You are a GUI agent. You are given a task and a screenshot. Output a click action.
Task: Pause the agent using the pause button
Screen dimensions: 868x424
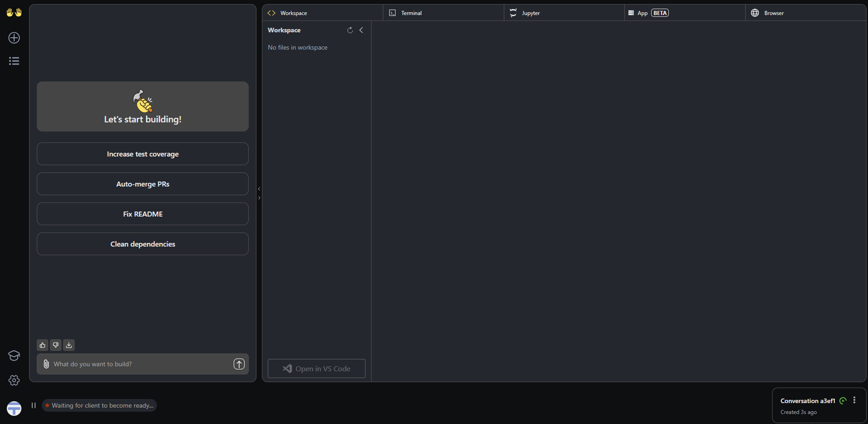pos(33,405)
